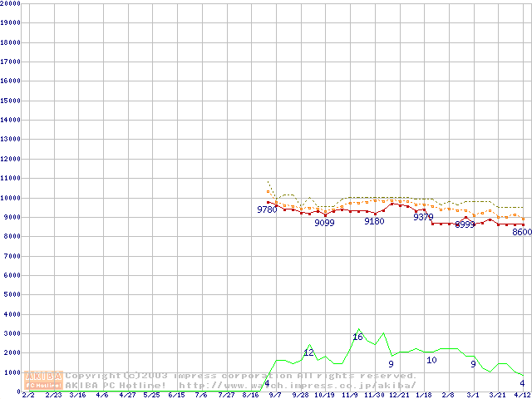The height and width of the screenshot is (399, 532).
Task: Click the 4/12 date on x-axis
Action: pos(522,396)
